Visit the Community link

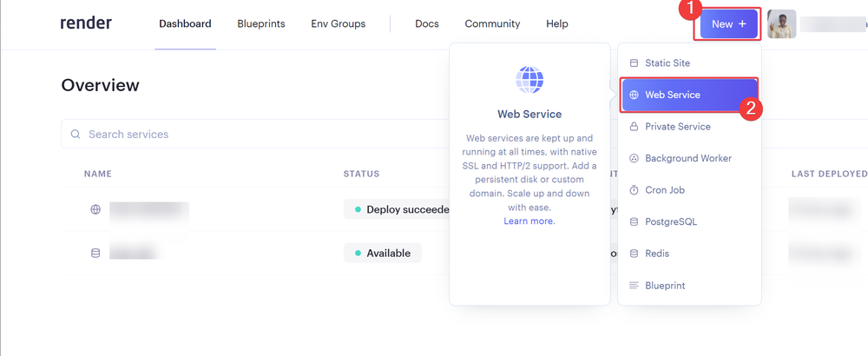[x=492, y=23]
